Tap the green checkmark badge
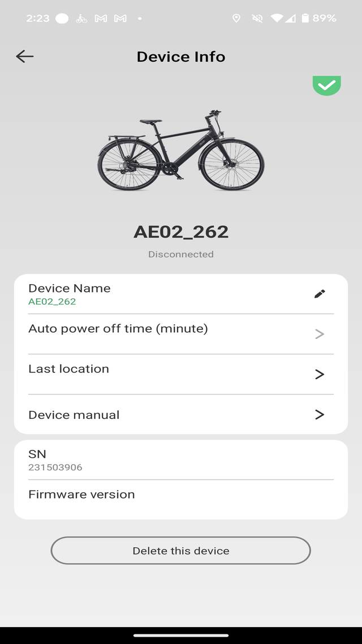The image size is (362, 644). 327,85
